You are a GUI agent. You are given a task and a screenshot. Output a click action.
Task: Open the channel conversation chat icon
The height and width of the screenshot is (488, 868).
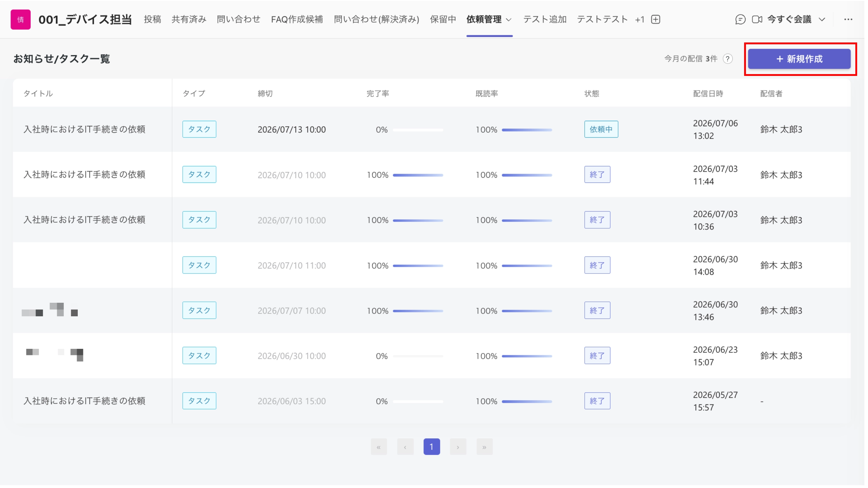pyautogui.click(x=740, y=20)
